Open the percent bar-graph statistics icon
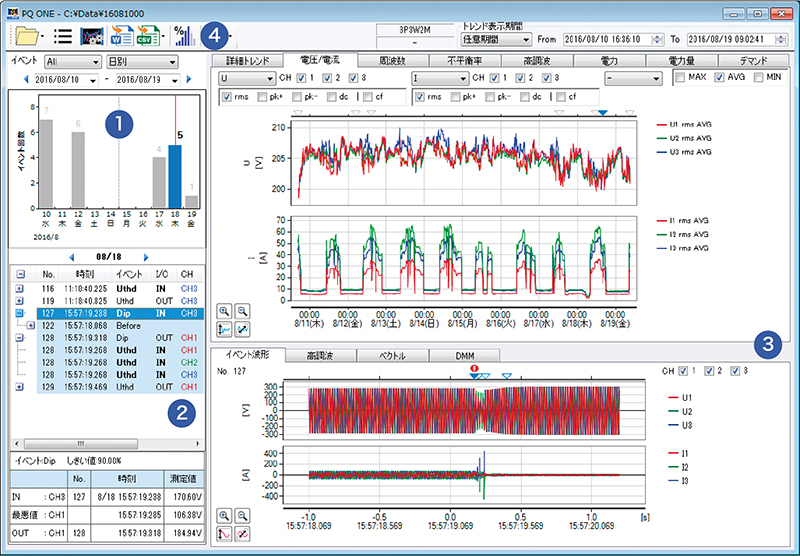 click(x=183, y=36)
